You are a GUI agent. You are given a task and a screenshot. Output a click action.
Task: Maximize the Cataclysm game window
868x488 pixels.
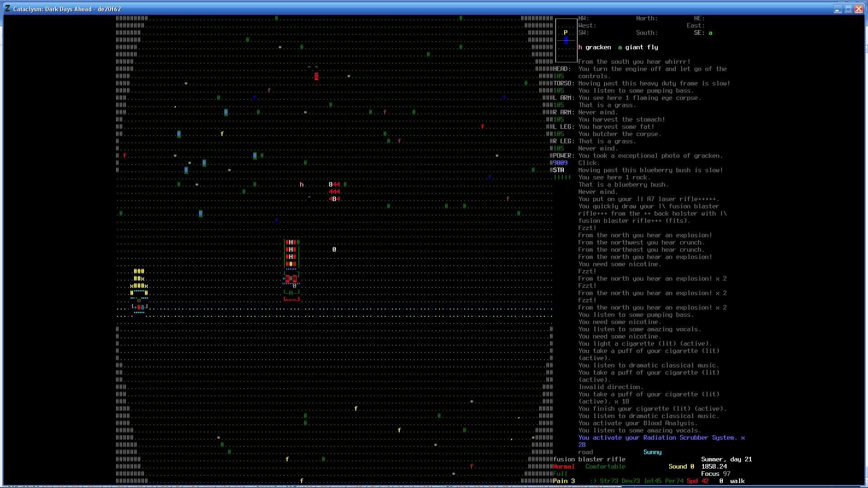point(848,9)
